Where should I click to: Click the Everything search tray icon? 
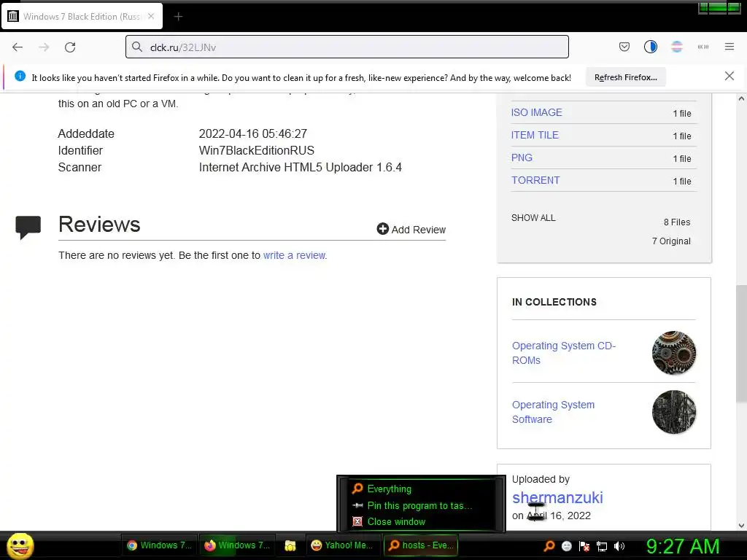[549, 546]
